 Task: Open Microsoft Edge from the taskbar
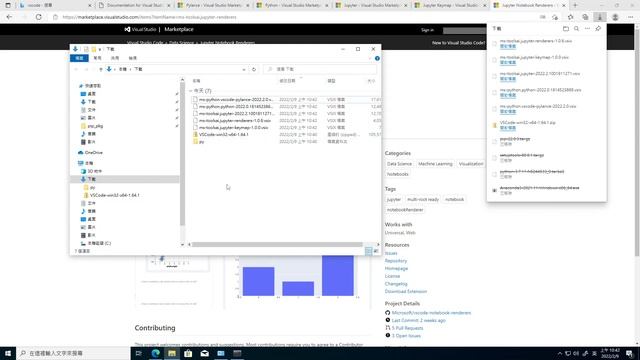coord(156,353)
